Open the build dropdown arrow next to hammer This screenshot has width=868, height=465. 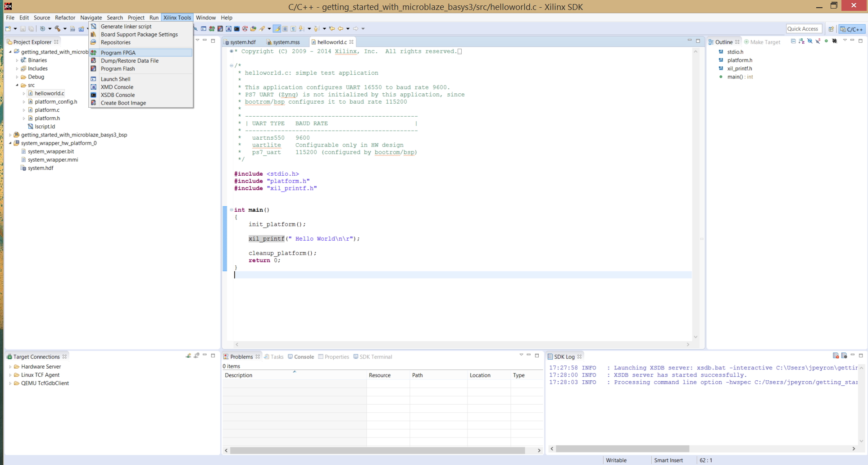pos(65,29)
